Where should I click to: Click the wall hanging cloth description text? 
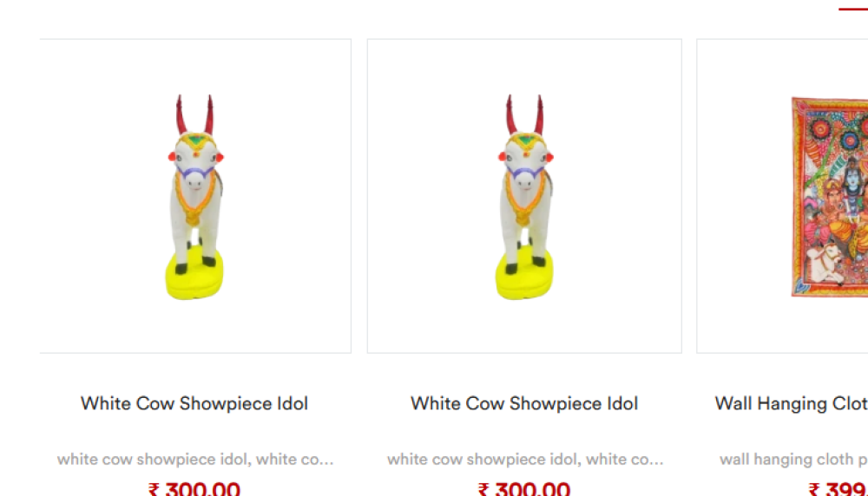793,460
